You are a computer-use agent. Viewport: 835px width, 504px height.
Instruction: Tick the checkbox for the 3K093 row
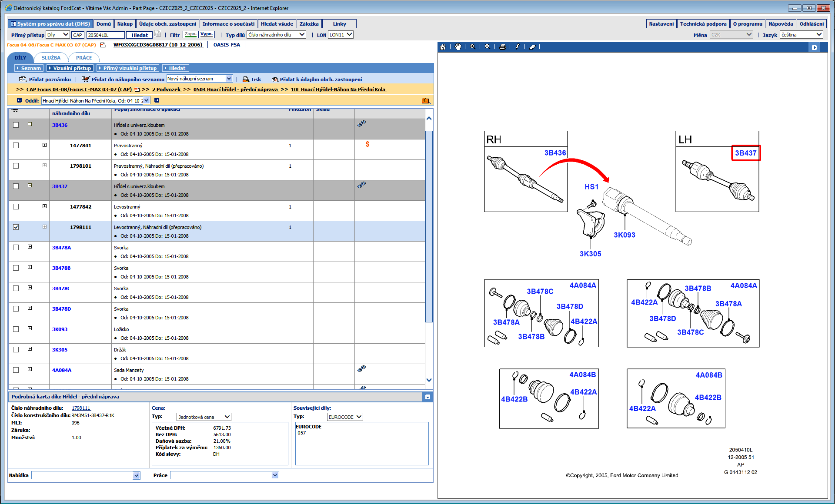pyautogui.click(x=16, y=329)
